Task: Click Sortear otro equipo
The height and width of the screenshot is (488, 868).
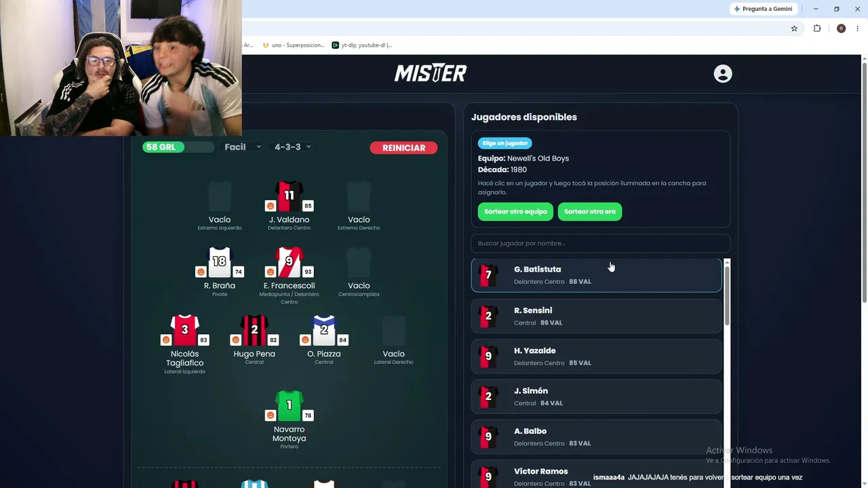Action: click(x=515, y=211)
